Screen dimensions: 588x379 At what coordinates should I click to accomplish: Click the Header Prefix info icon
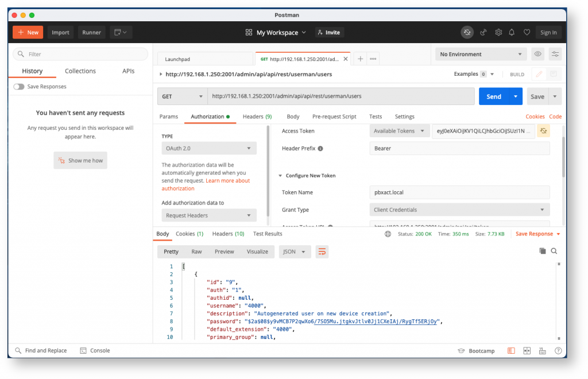pos(320,149)
